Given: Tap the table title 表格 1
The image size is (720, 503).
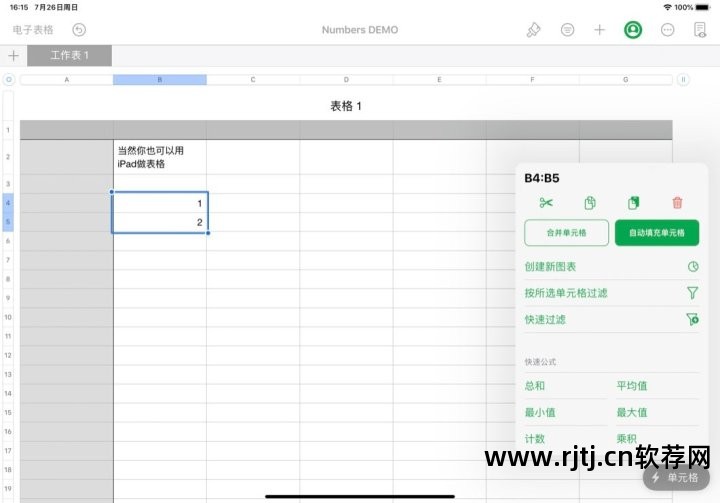Looking at the screenshot, I should 346,106.
